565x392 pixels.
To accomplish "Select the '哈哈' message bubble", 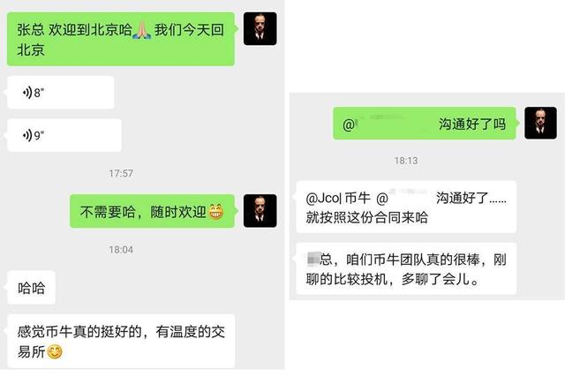I will (32, 288).
